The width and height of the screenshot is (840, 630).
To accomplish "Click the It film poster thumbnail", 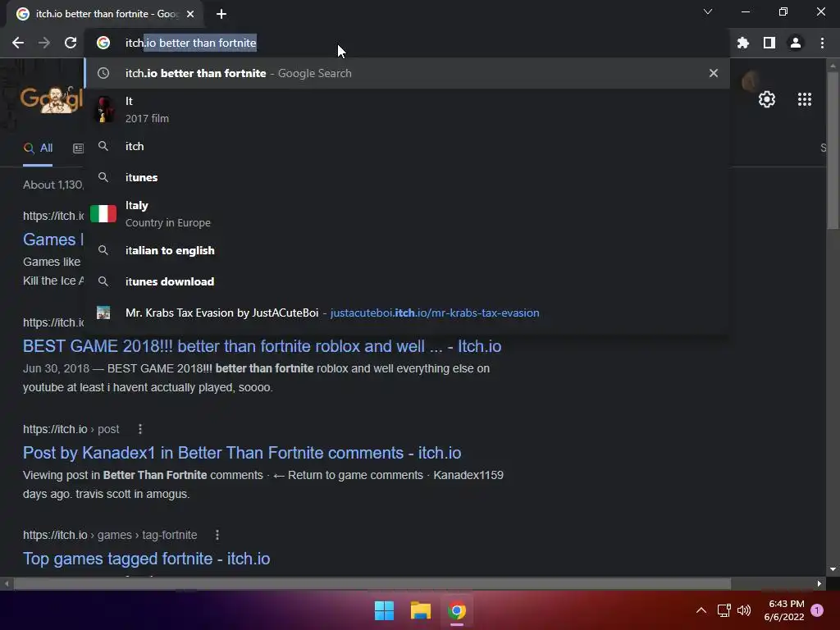I will (x=103, y=109).
